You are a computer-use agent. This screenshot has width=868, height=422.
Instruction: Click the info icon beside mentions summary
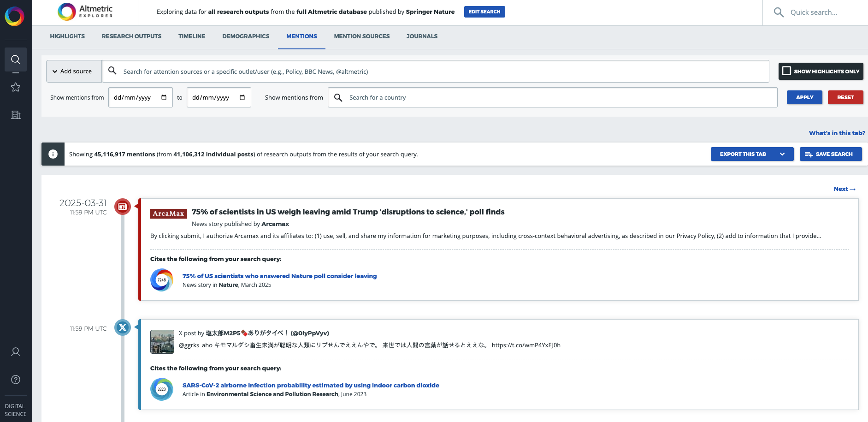click(x=53, y=154)
